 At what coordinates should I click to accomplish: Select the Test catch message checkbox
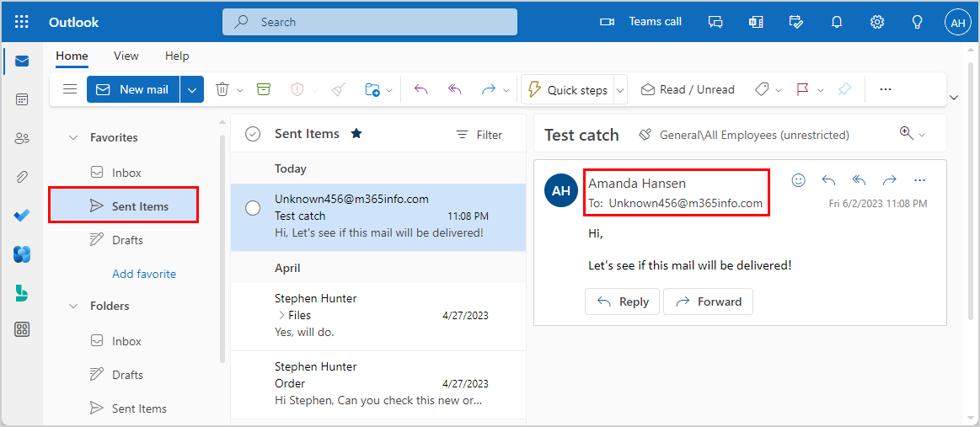tap(253, 209)
